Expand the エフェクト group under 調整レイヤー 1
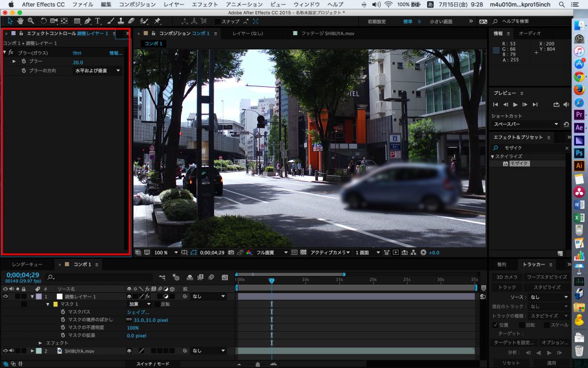Screen dimensions: 588x368 (40, 343)
